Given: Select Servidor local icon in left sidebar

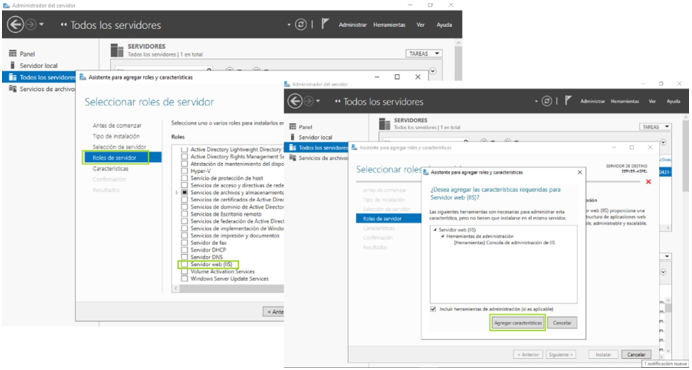Looking at the screenshot, I should [13, 65].
